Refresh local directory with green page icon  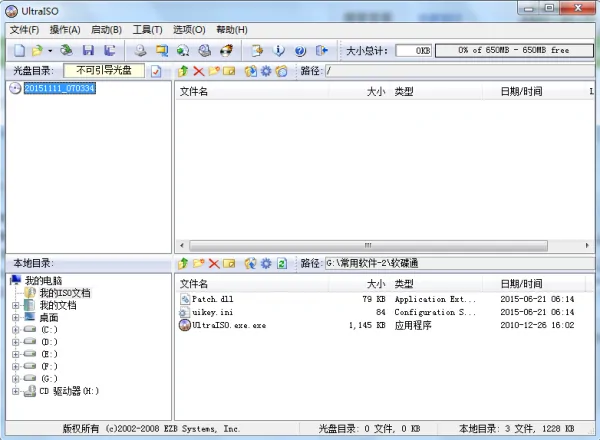[x=282, y=263]
